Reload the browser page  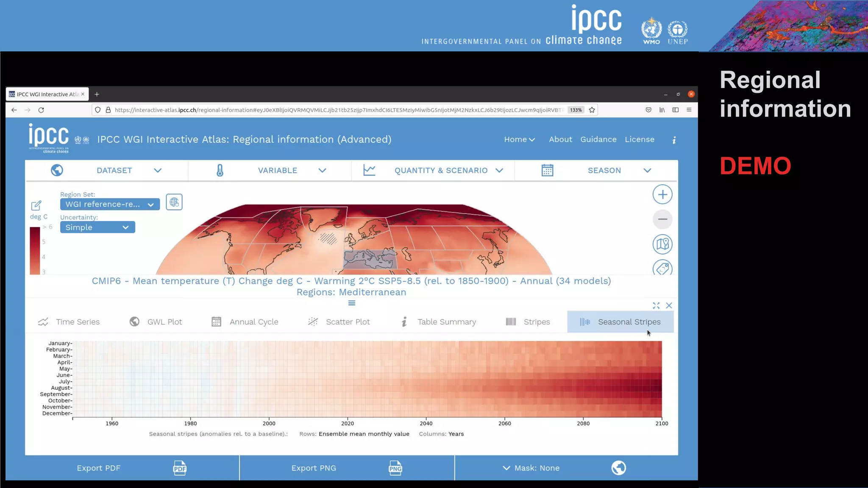tap(41, 110)
